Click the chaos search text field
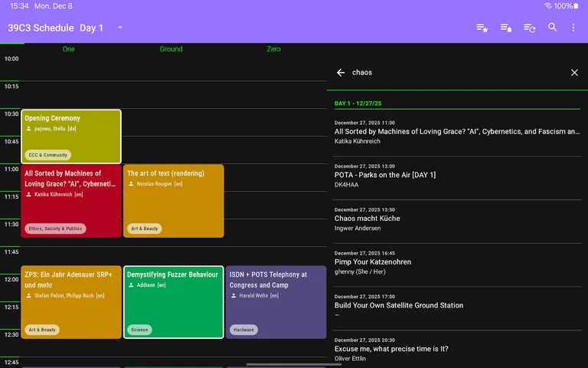 click(x=458, y=73)
